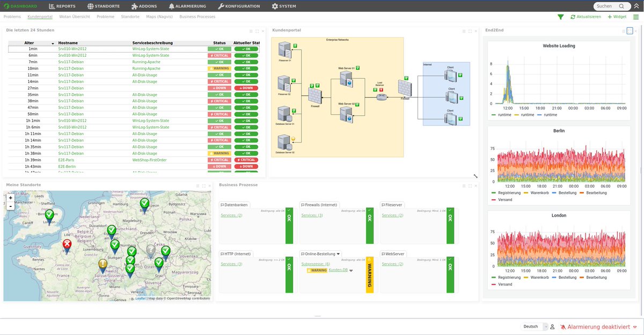Open the System menu
Viewport: 644px width, 335px height.
point(284,6)
